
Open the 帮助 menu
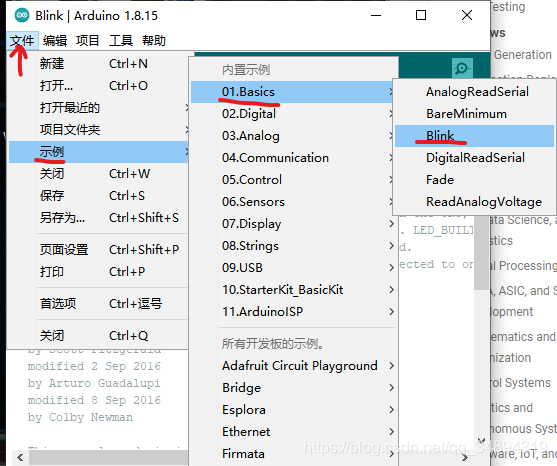tap(154, 40)
